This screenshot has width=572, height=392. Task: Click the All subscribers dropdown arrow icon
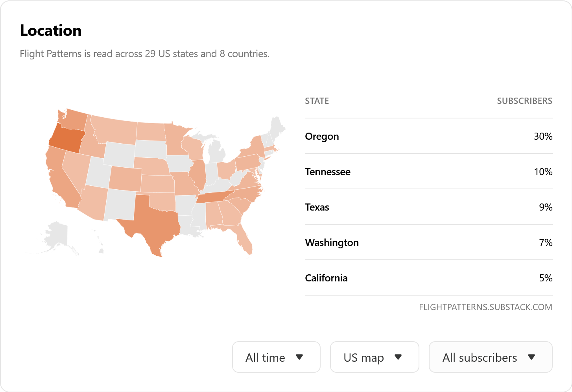click(531, 357)
